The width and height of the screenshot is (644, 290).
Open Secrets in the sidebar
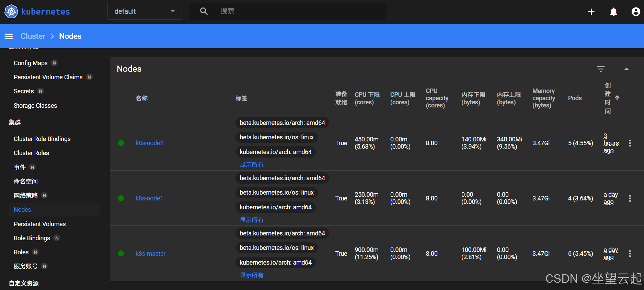(x=24, y=91)
